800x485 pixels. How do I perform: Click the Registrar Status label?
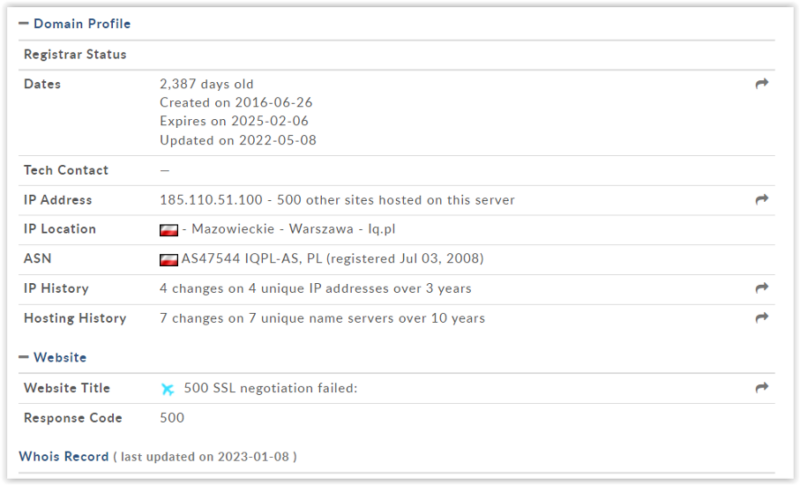[75, 54]
